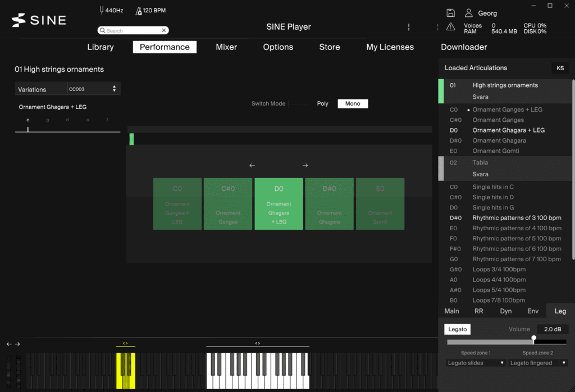Open the Georg user account icon
This screenshot has width=575, height=392.
468,13
